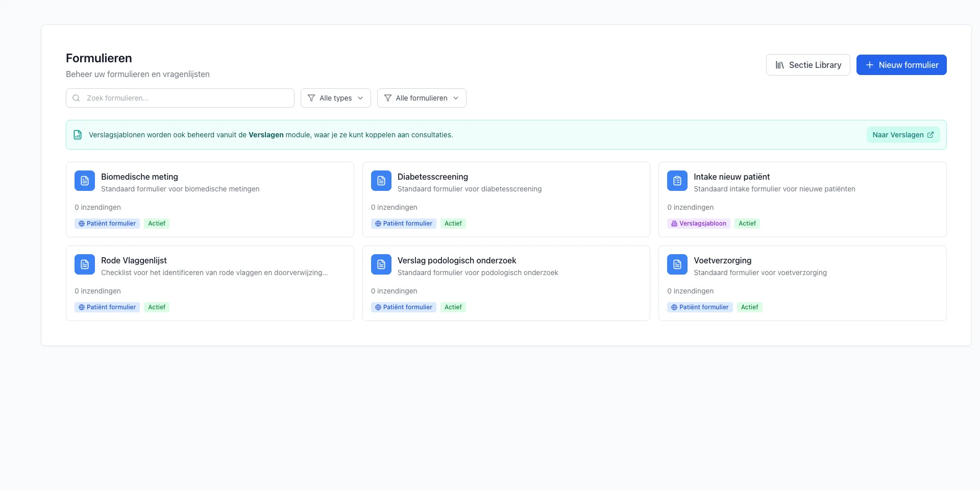This screenshot has height=491, width=980.
Task: Click globe icon on Voetverzorging's Patiënt formulier tag
Action: point(674,307)
